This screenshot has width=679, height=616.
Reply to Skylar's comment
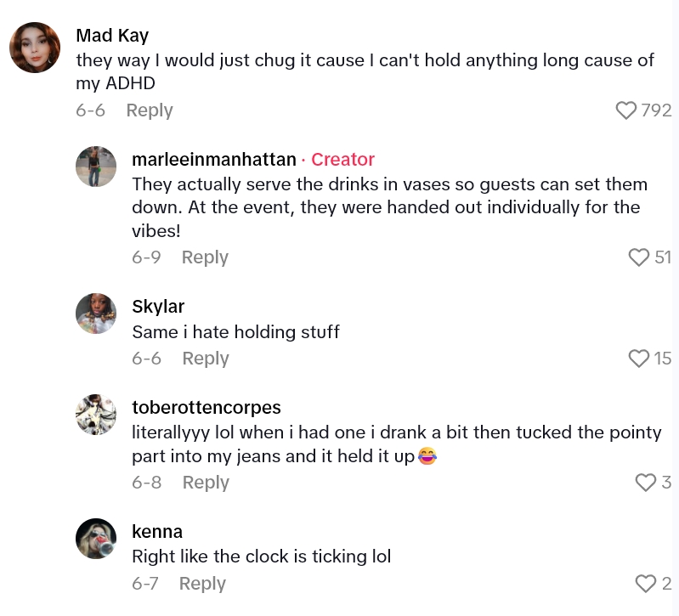tap(206, 359)
